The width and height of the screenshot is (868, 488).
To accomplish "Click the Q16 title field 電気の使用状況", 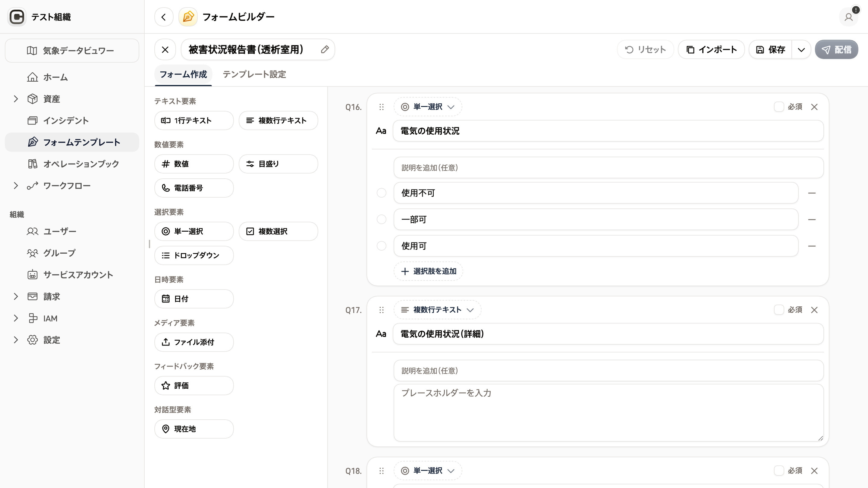I will 608,131.
